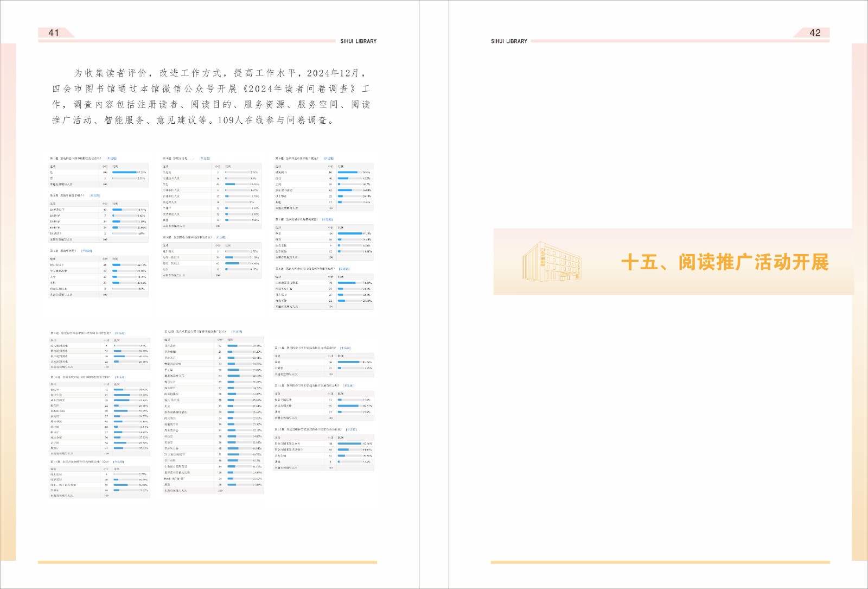868x589 pixels.
Task: Click SIHUI LIBRARY header on left page
Action: 358,41
